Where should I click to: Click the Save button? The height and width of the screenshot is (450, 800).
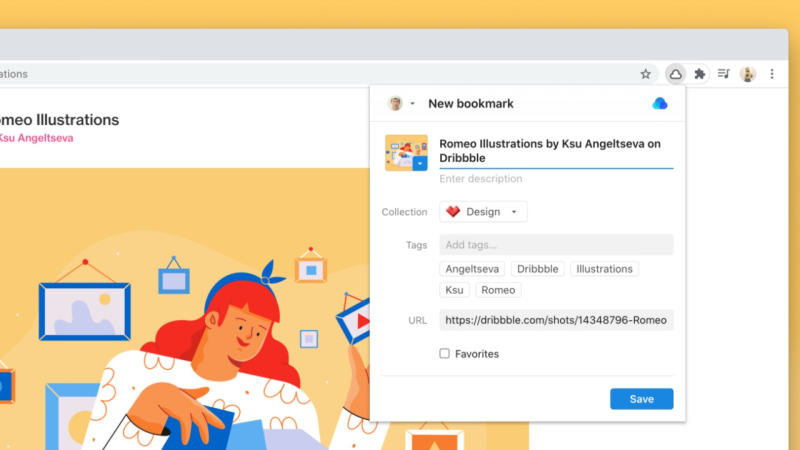coord(641,399)
